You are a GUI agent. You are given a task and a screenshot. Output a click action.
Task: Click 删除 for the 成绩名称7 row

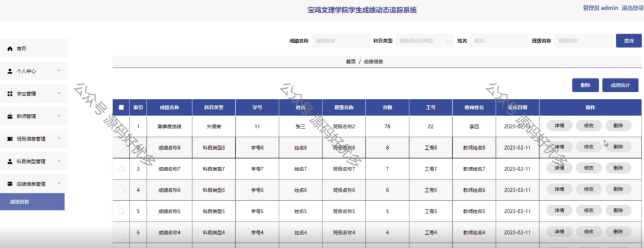click(618, 168)
